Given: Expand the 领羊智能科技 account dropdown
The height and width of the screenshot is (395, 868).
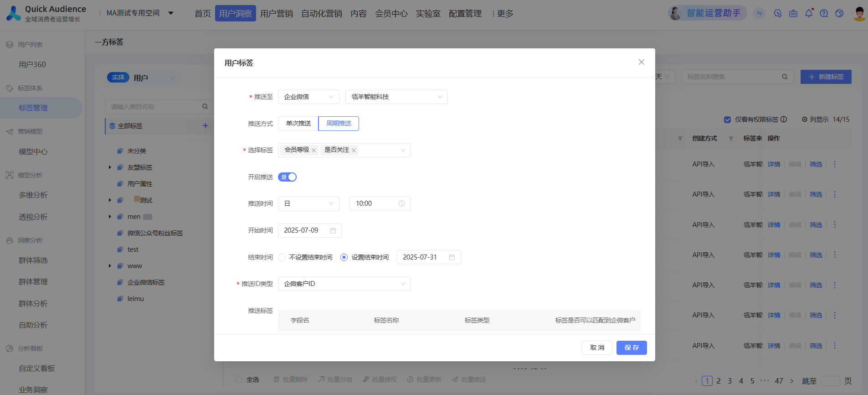Looking at the screenshot, I should coord(396,97).
